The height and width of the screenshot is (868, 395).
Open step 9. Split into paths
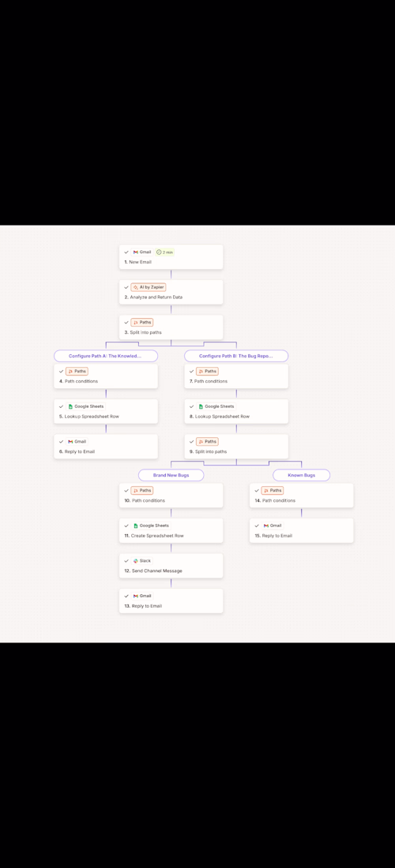[236, 447]
